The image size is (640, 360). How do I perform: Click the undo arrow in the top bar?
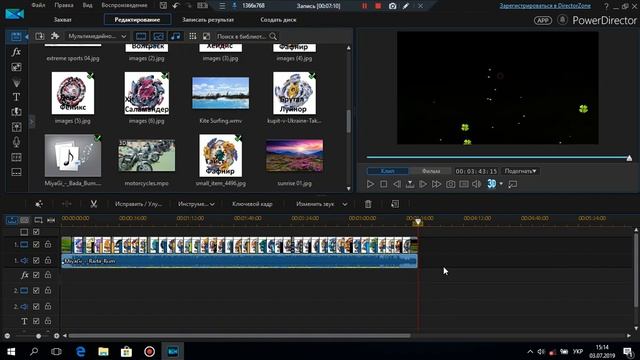176,6
